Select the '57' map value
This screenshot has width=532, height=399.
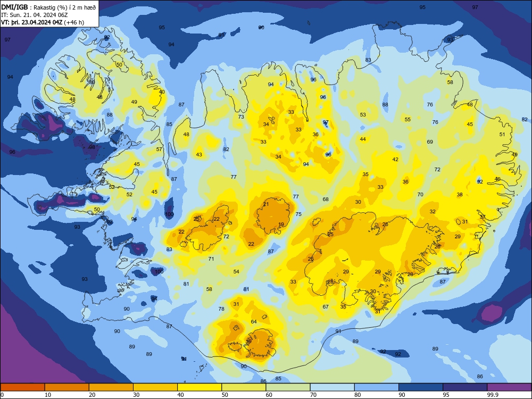159,149
